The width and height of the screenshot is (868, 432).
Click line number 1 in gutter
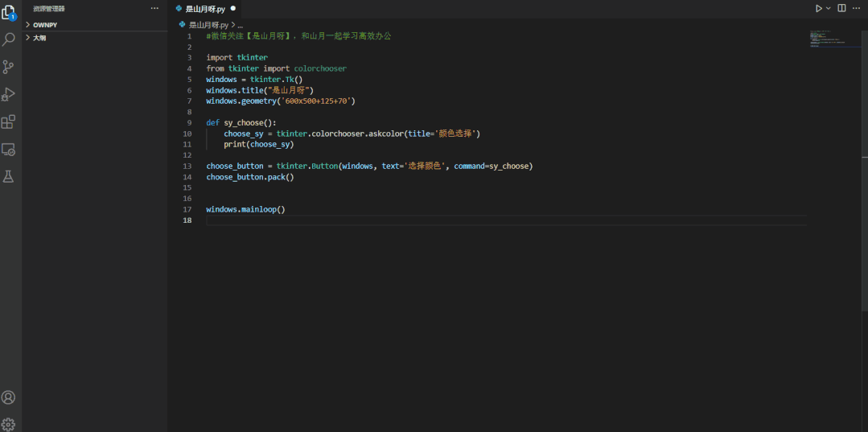[189, 36]
